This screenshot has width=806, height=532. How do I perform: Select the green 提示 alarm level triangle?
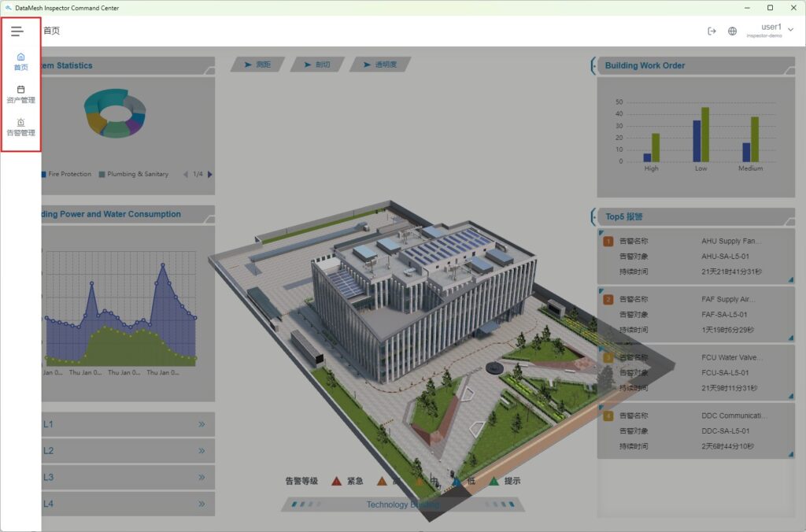[x=494, y=481]
